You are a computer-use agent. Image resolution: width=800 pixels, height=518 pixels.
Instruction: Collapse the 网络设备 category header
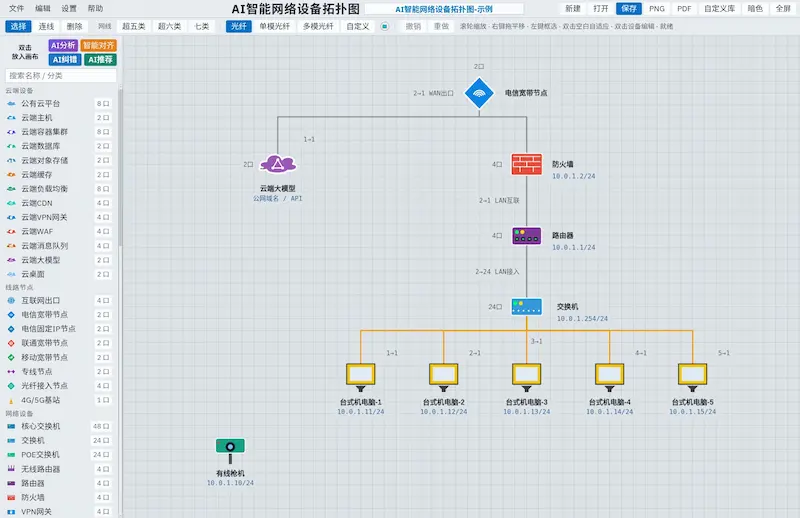(x=19, y=413)
